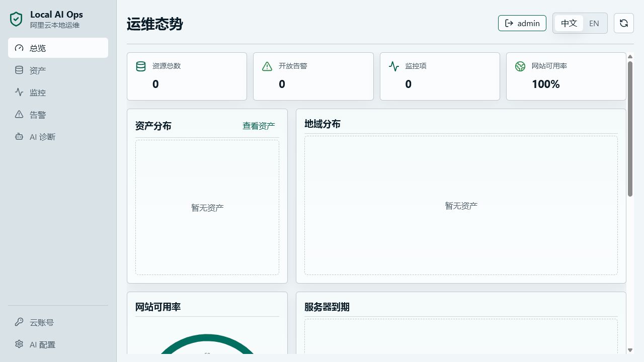Click the 阿里云本地运维 subtitle
Screen dimensions: 644x362
pos(55,25)
